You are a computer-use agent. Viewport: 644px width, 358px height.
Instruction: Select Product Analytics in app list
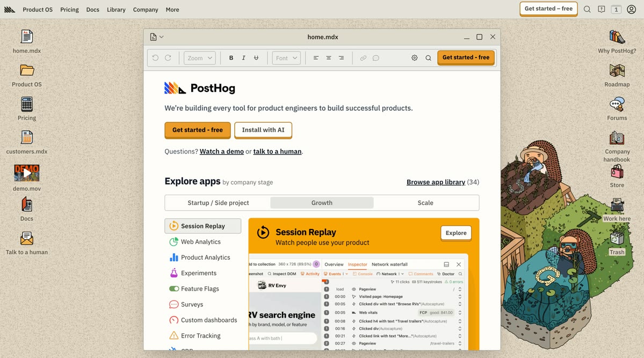point(203,257)
